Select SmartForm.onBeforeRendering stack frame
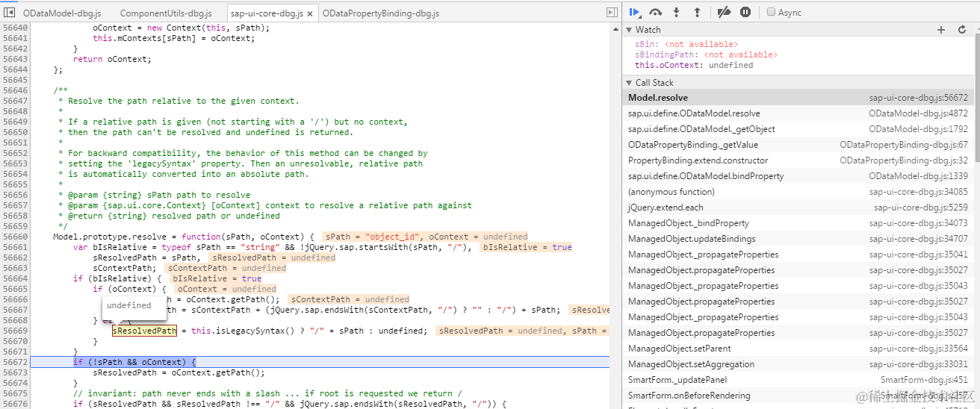This screenshot has height=409, width=980. [798, 396]
